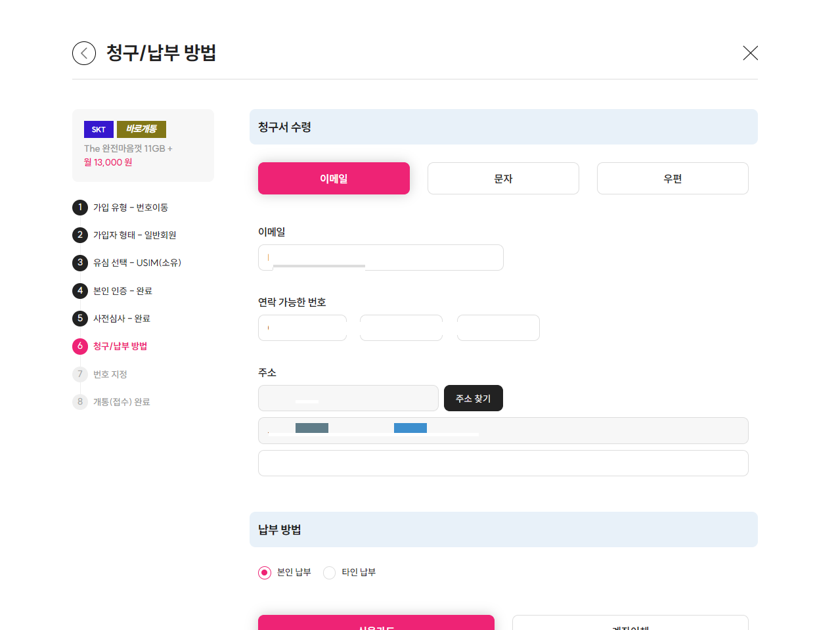The image size is (840, 630).
Task: Choose 사용카드 payment option
Action: 376,624
